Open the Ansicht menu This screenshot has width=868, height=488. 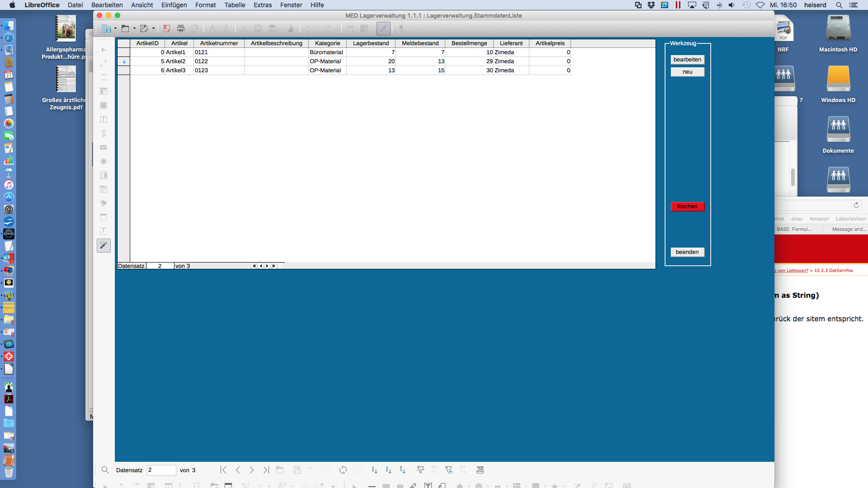pos(142,5)
